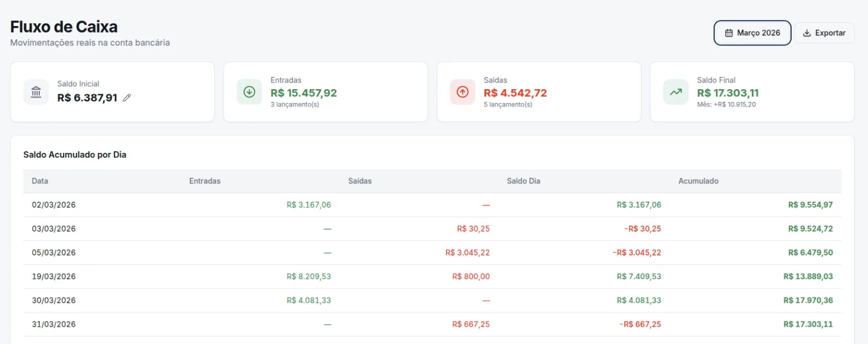Click the 'Mês: +R$ 10.915,20' text
Viewport: 868px width, 344px height.
[x=727, y=104]
